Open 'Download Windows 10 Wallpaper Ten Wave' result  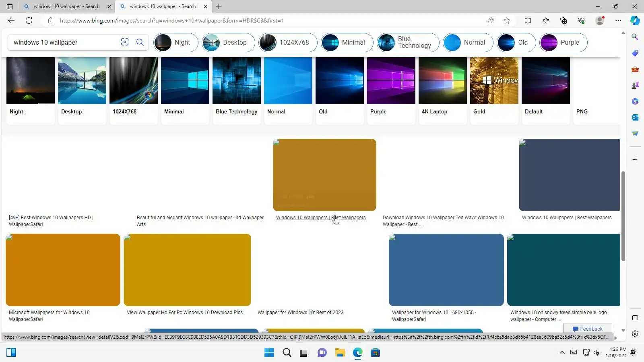[443, 221]
